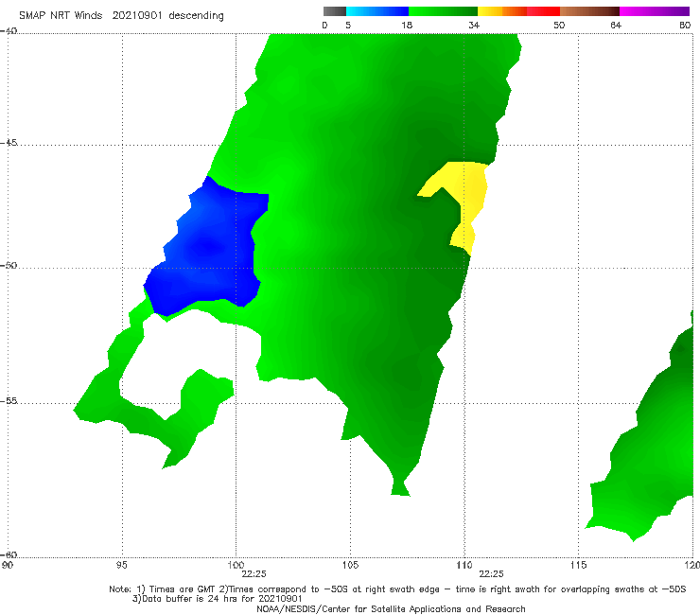The width and height of the screenshot is (700, 615).
Task: Click the green segment of the wind color bar
Action: (443, 11)
